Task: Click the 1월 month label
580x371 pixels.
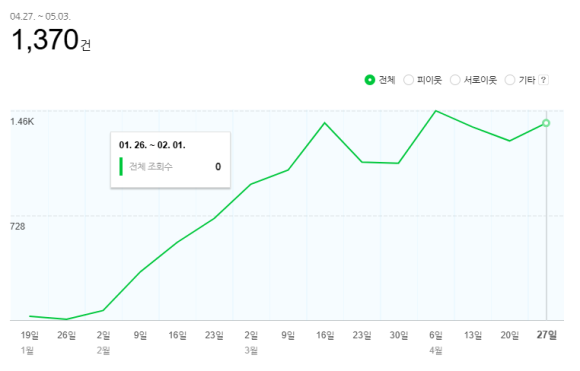Action: [x=27, y=350]
